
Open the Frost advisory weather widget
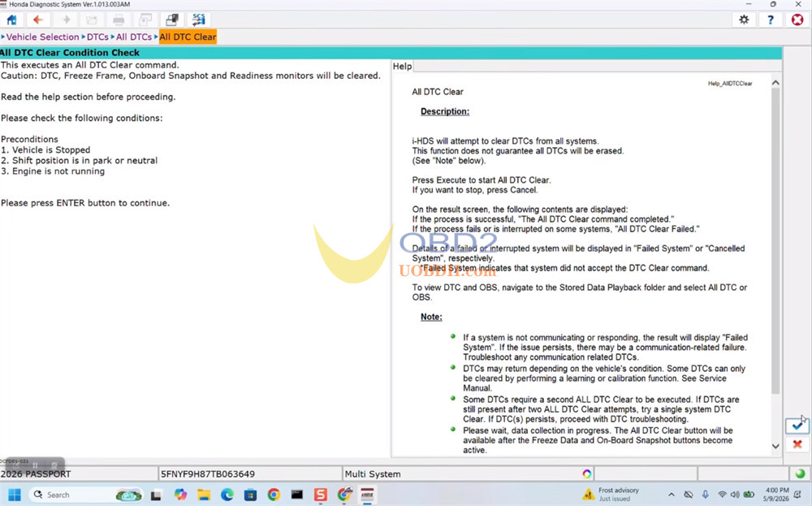pos(611,495)
